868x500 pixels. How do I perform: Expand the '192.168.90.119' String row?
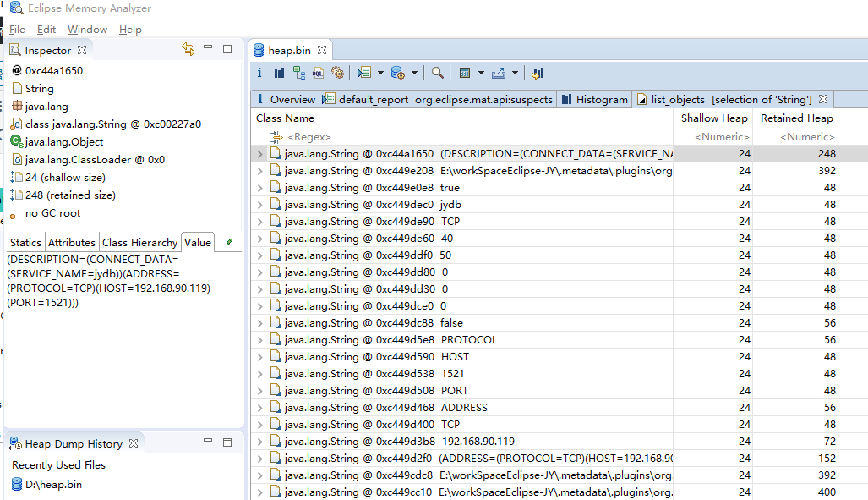click(x=259, y=442)
